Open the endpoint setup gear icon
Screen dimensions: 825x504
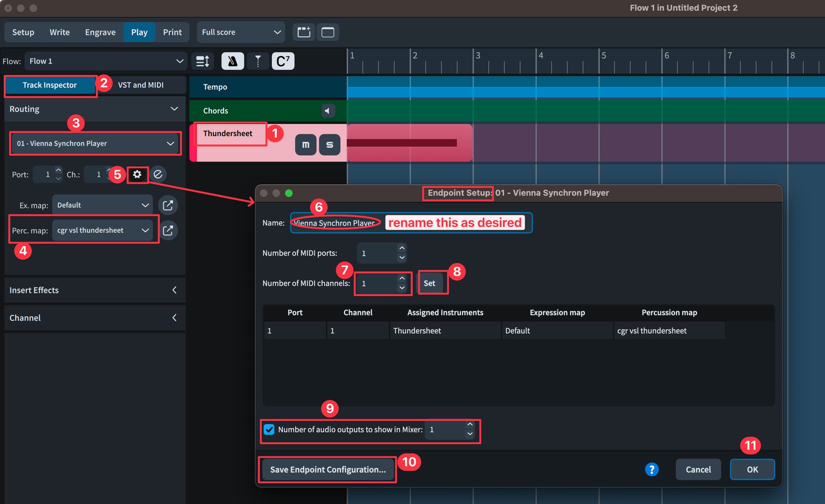pyautogui.click(x=137, y=174)
